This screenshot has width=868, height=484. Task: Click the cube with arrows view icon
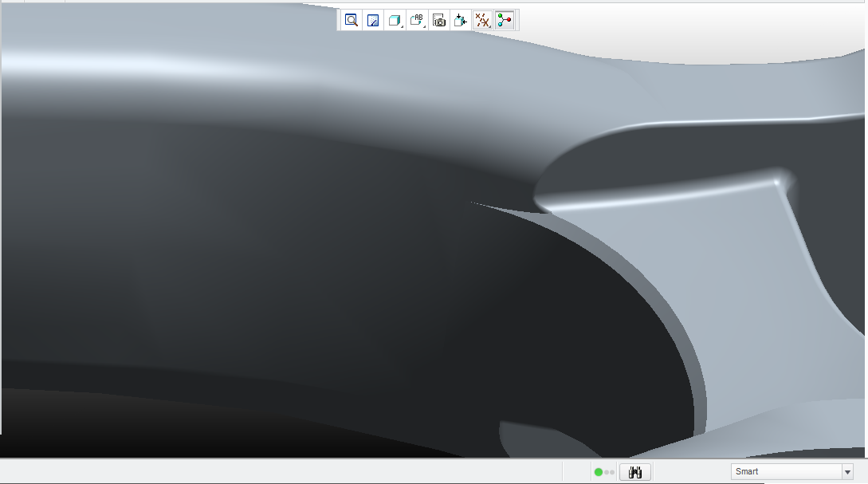pyautogui.click(x=461, y=21)
